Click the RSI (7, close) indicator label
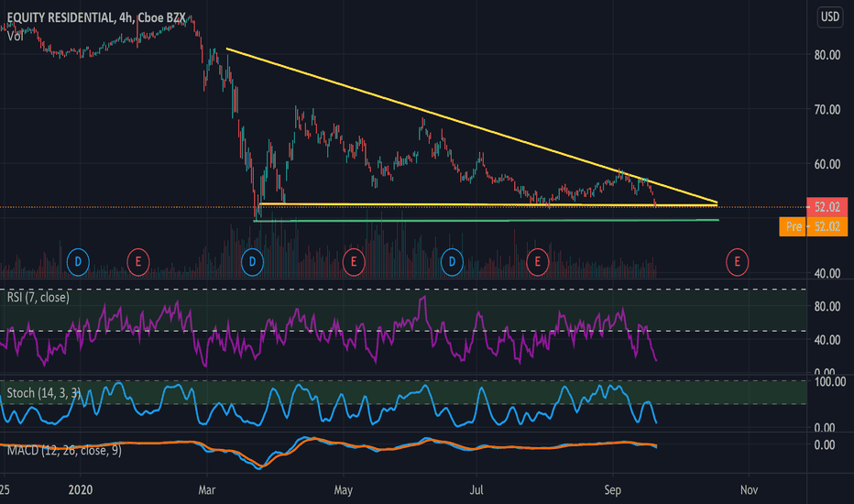This screenshot has height=504, width=854. 38,298
